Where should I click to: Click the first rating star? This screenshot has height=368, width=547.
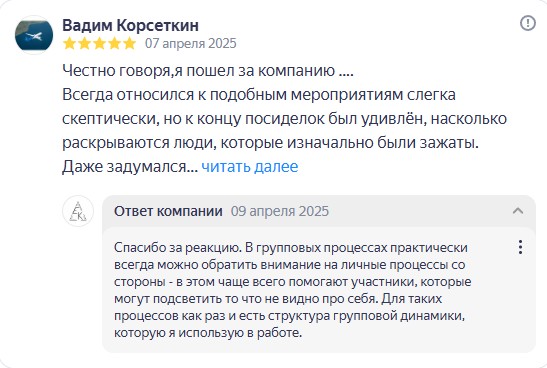70,44
